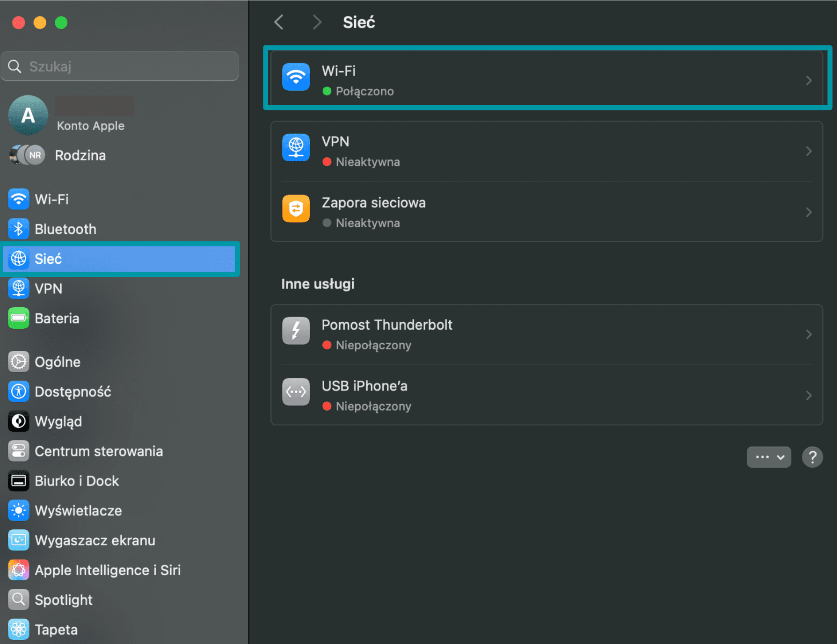Go back using the left arrow

tap(279, 22)
